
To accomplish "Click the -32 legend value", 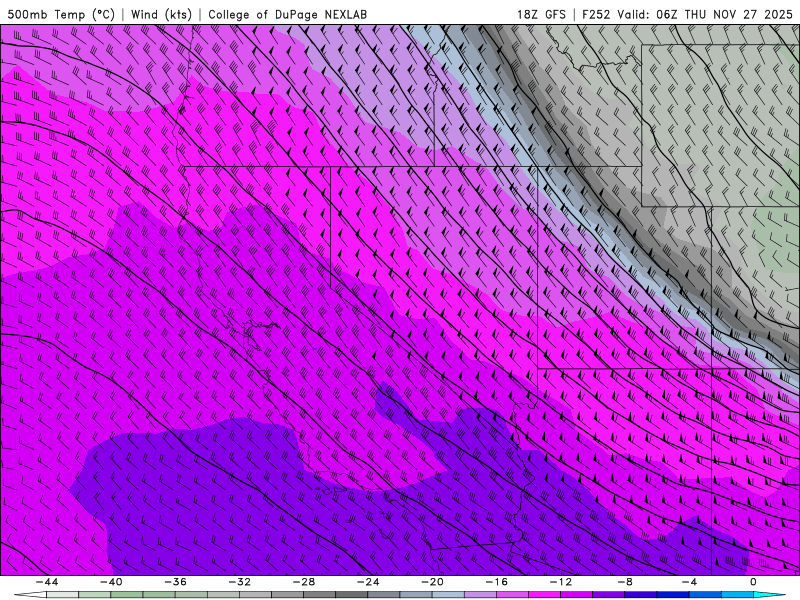I will click(x=239, y=582).
